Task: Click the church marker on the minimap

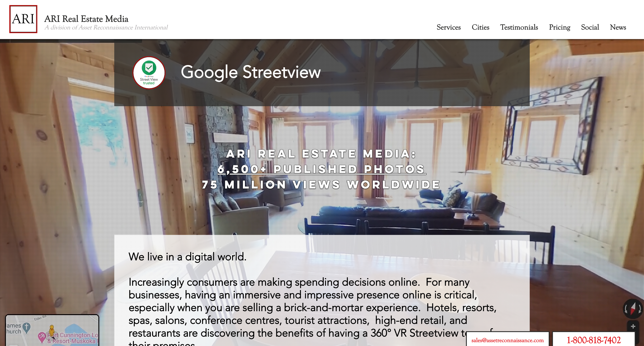Action: click(26, 327)
